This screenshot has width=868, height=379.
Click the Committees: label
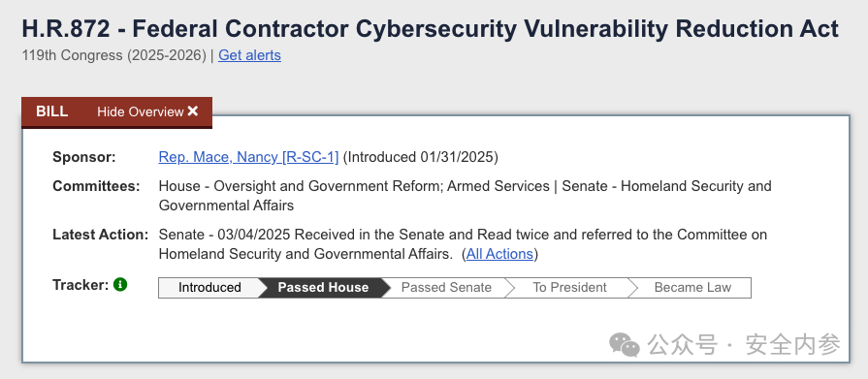96,186
